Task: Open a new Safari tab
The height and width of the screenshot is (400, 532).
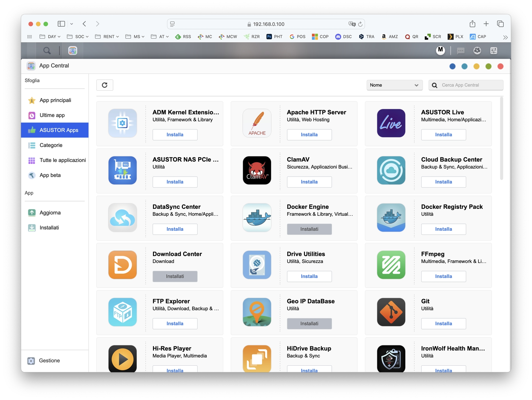Action: coord(486,24)
